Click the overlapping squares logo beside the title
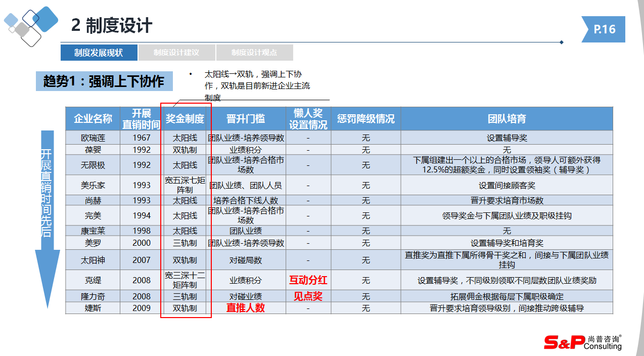The image size is (644, 356). (30, 26)
